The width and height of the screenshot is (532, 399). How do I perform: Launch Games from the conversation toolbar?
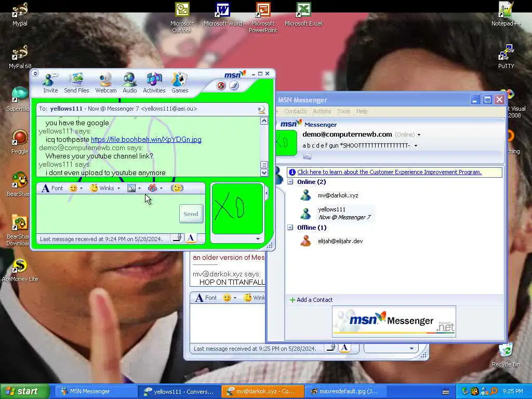click(179, 83)
